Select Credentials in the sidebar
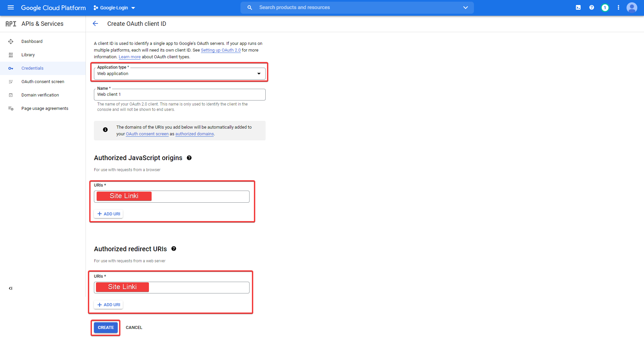This screenshot has width=644, height=341. pyautogui.click(x=43, y=68)
